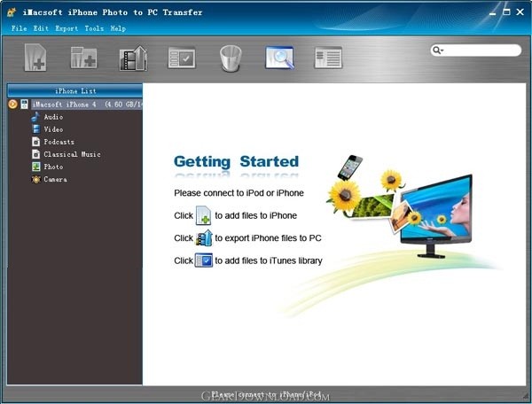The image size is (532, 404).
Task: Click the Audio music note icon
Action: [35, 117]
